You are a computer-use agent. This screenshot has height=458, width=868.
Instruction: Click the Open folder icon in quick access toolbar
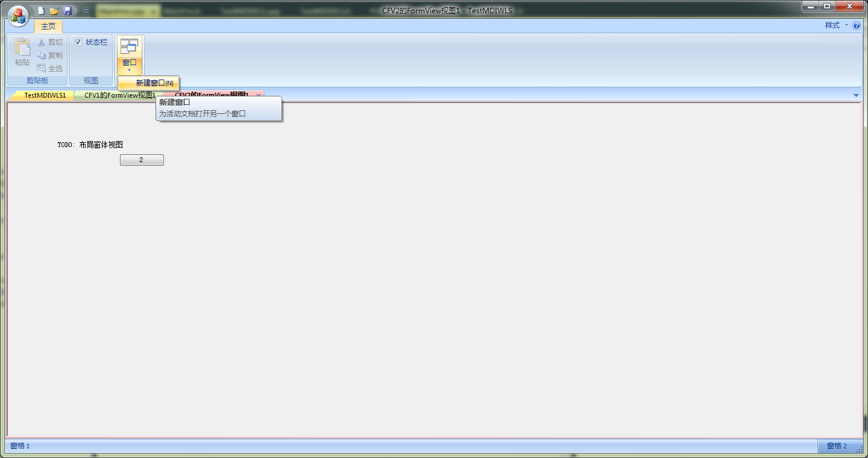54,11
